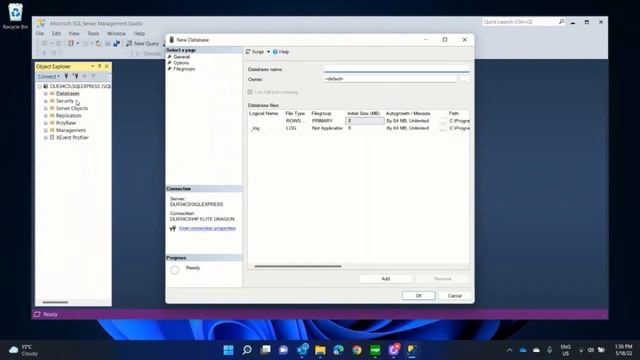Select the XEvent Profiler tree item
640x360 pixels.
tap(72, 138)
